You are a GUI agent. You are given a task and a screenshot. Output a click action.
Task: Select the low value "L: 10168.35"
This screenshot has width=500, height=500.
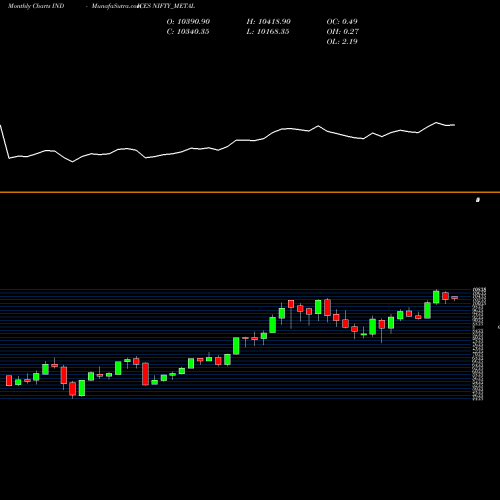268,32
